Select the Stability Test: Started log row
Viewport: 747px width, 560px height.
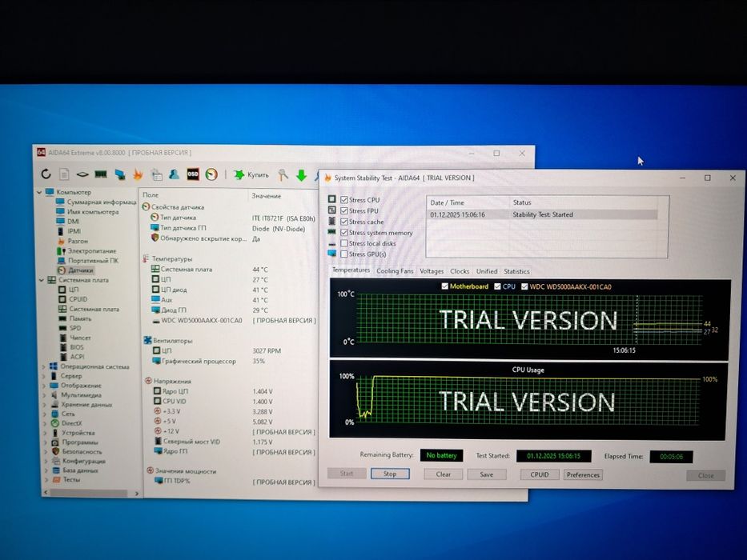(x=543, y=214)
